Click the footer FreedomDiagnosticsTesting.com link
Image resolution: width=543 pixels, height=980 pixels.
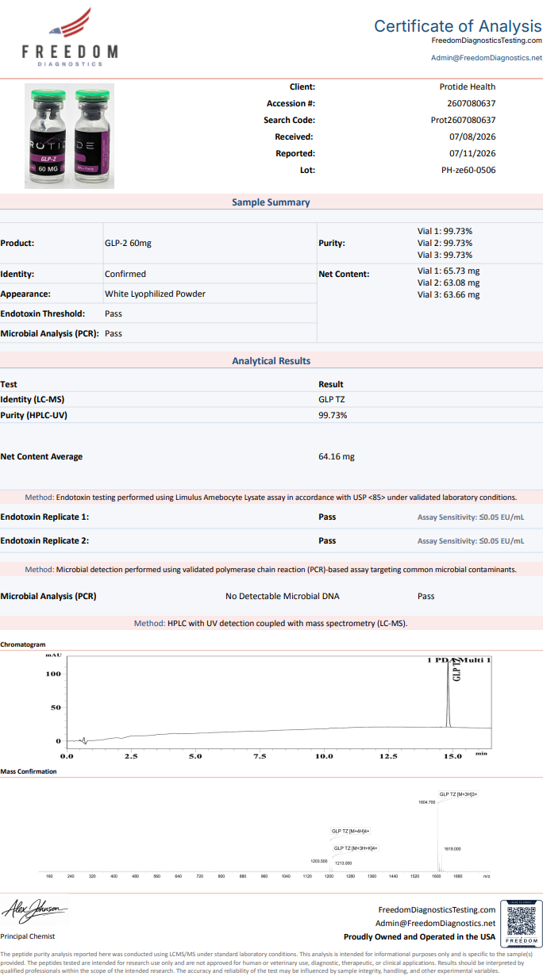(x=437, y=910)
